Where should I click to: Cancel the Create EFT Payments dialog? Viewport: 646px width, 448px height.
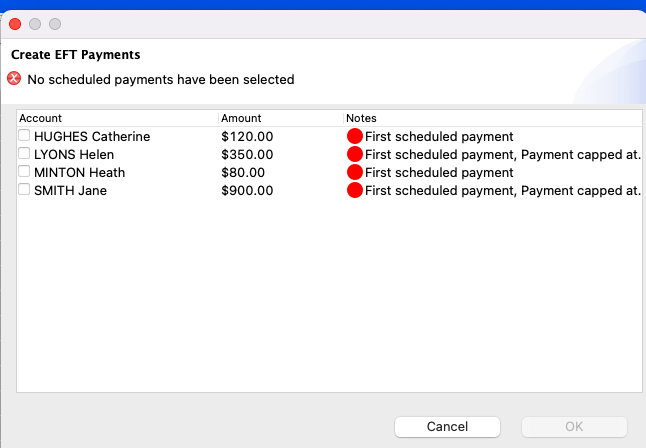pos(447,427)
